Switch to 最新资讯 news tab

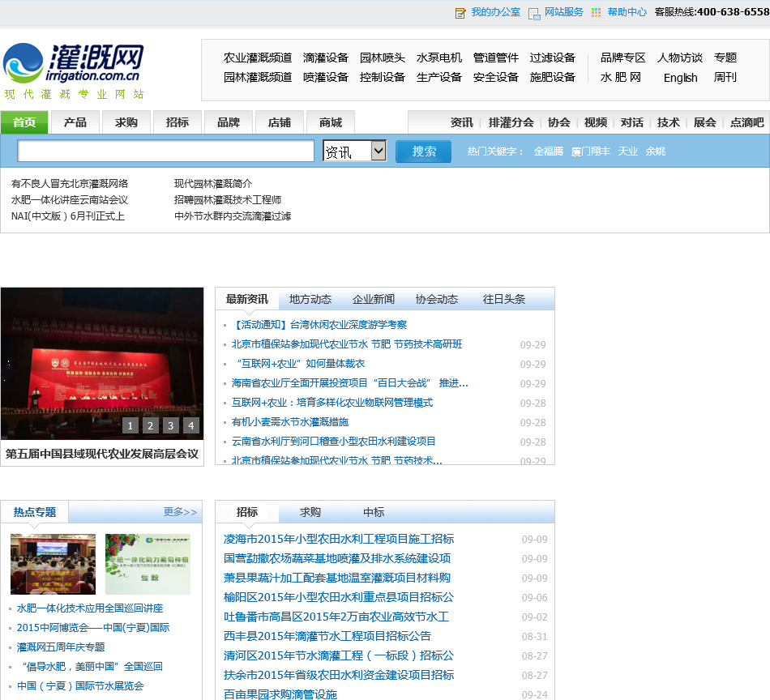[247, 299]
